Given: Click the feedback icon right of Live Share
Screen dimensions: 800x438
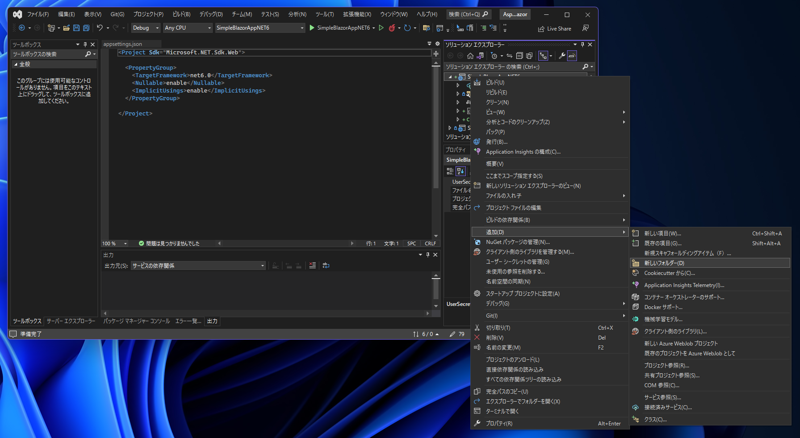Looking at the screenshot, I should [585, 29].
